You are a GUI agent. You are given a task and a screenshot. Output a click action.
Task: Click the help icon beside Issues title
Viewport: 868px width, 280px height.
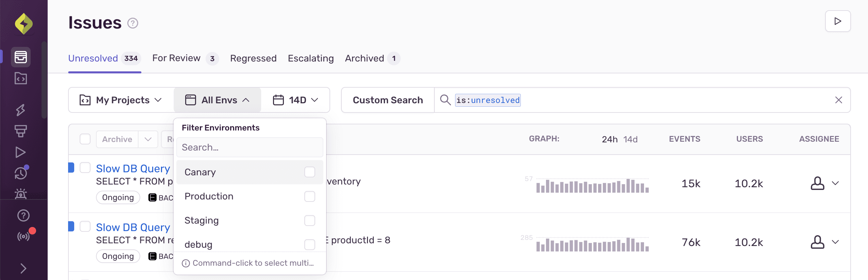click(x=133, y=23)
